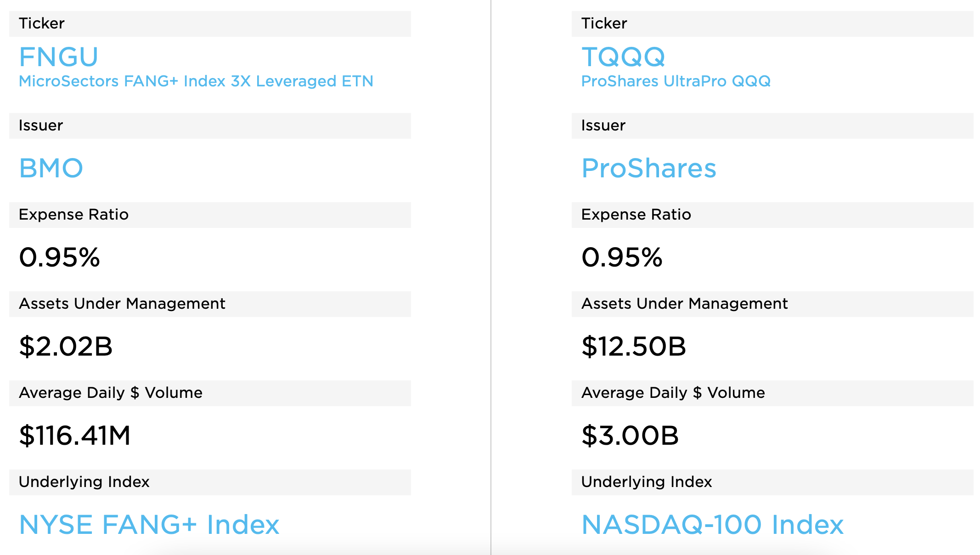Click TQQQ's Issuer header row
This screenshot has width=980, height=555.
coord(772,126)
